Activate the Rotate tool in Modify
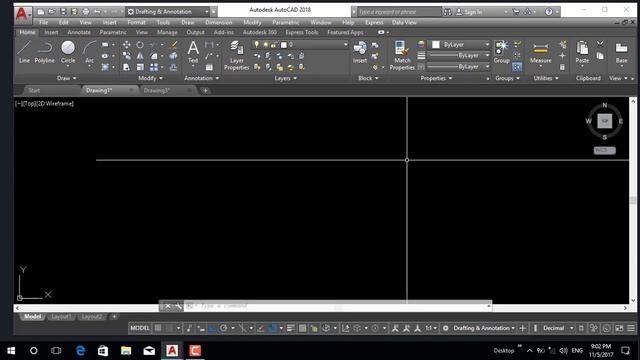640x360 pixels. (x=140, y=45)
